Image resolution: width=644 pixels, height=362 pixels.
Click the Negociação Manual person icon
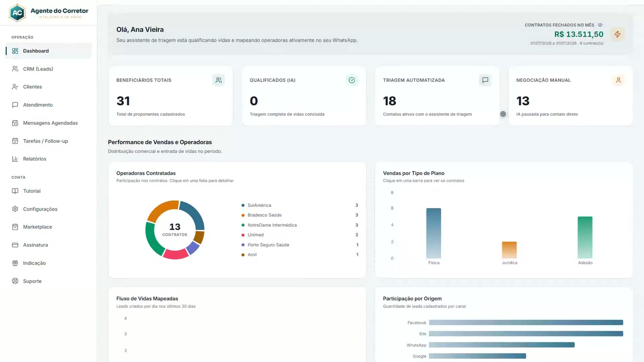(x=618, y=80)
